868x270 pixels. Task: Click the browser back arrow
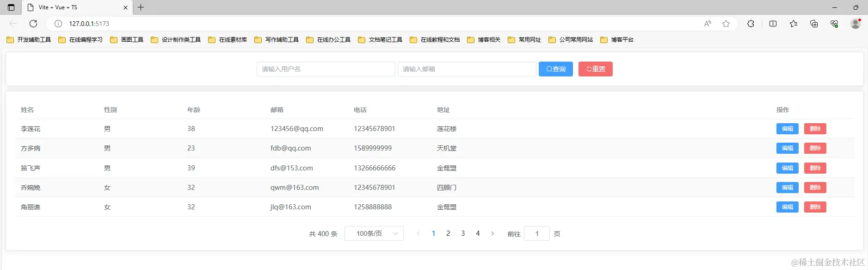point(13,24)
